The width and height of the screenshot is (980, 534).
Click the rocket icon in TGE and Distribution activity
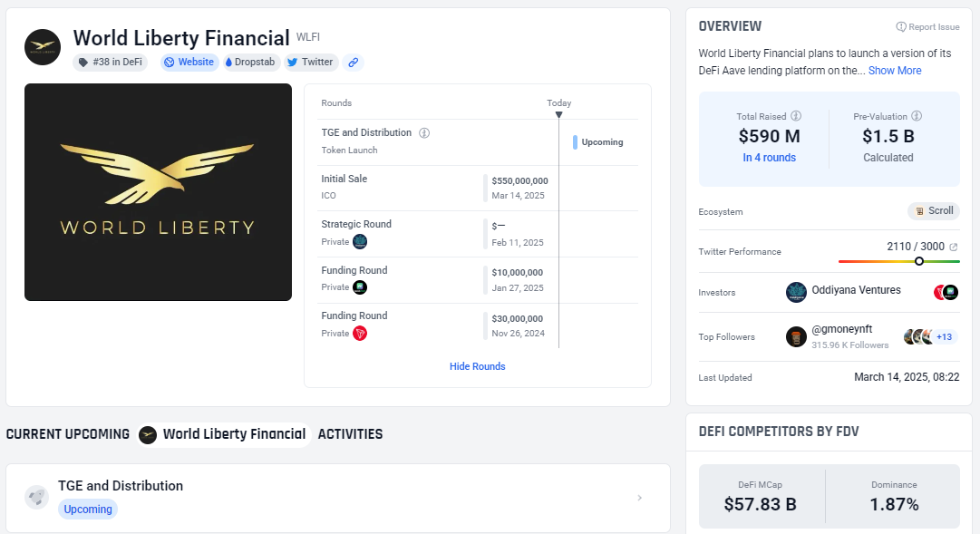point(37,498)
